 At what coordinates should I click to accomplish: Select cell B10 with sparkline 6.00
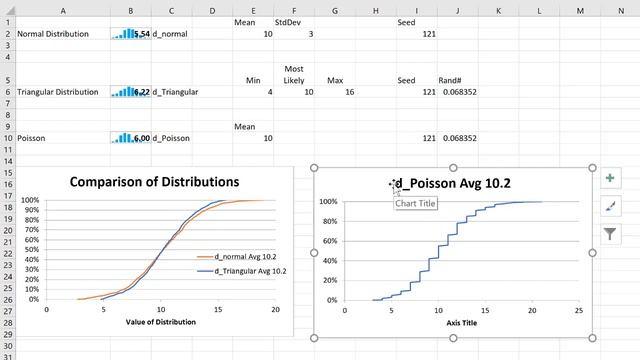pyautogui.click(x=131, y=138)
